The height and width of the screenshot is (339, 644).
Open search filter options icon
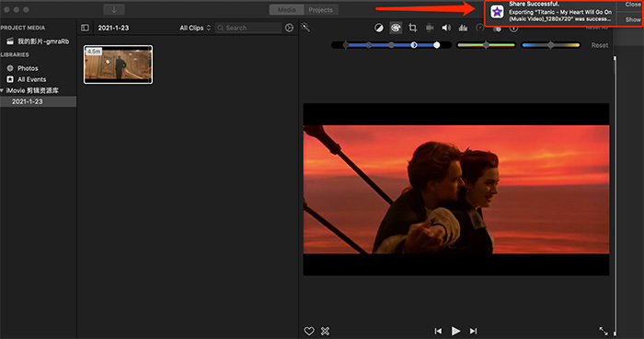click(289, 28)
